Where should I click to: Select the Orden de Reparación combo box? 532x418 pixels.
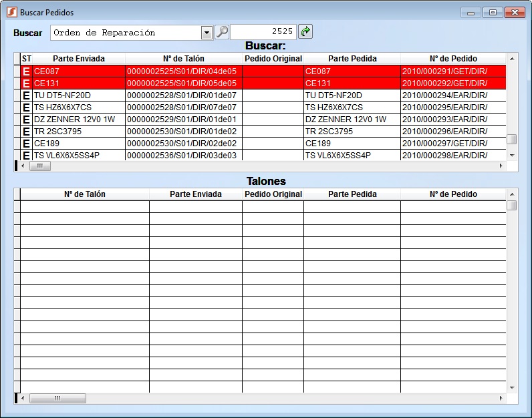point(126,33)
